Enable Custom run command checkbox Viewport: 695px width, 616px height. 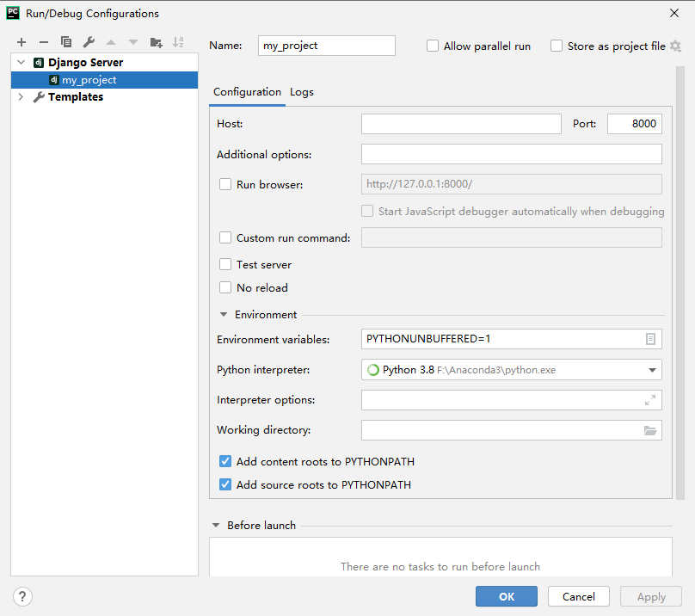point(225,237)
